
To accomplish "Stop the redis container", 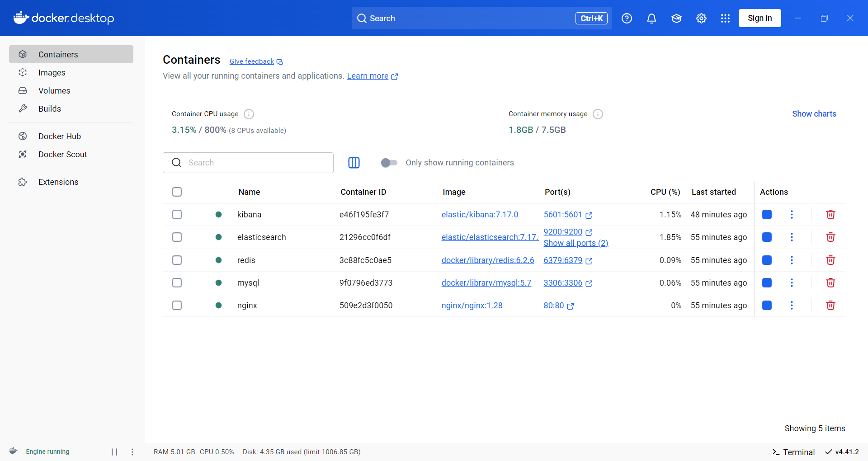I will 767,260.
